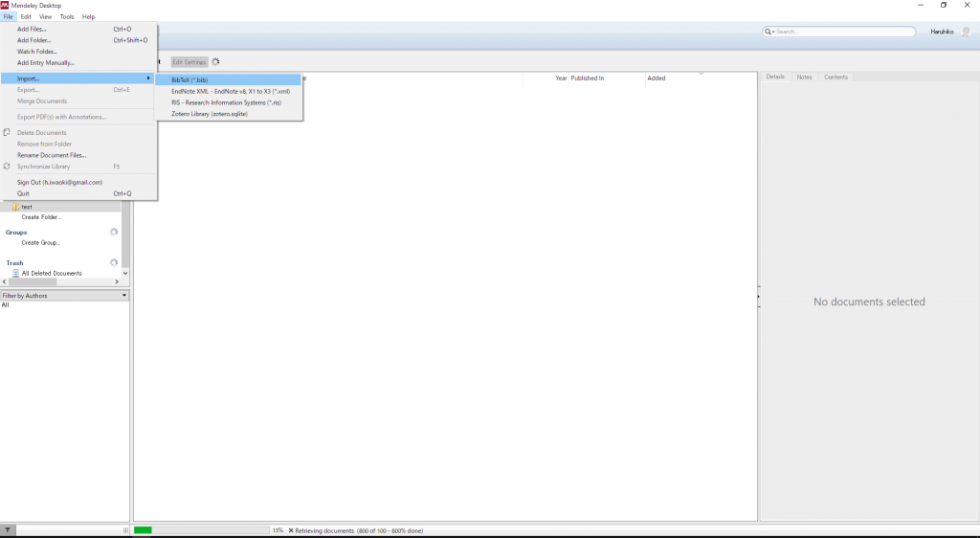Click folder panel scroll down arrow
The height and width of the screenshot is (538, 980).
[x=125, y=273]
